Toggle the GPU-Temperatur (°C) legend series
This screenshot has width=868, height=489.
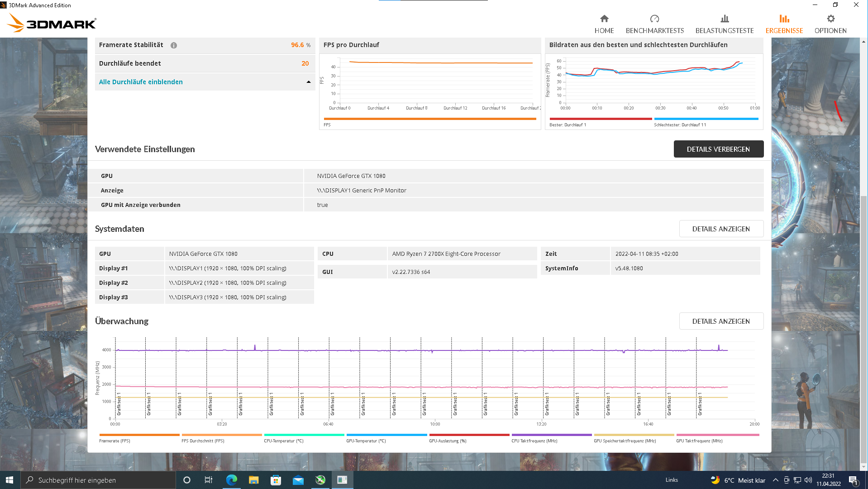tap(386, 438)
